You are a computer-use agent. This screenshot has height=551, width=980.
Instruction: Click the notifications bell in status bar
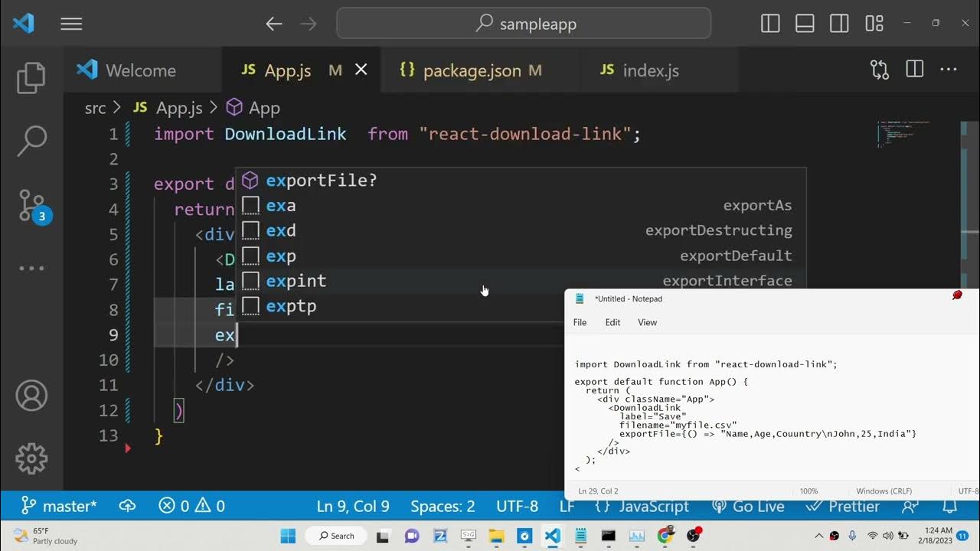pyautogui.click(x=949, y=507)
